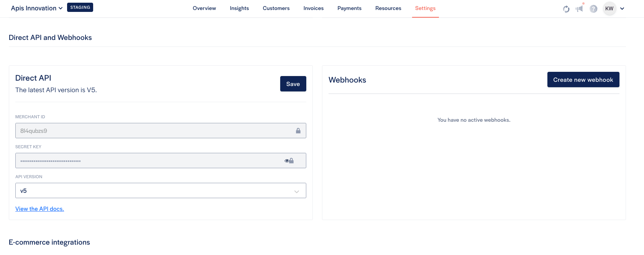Click Create new webhook button

583,79
